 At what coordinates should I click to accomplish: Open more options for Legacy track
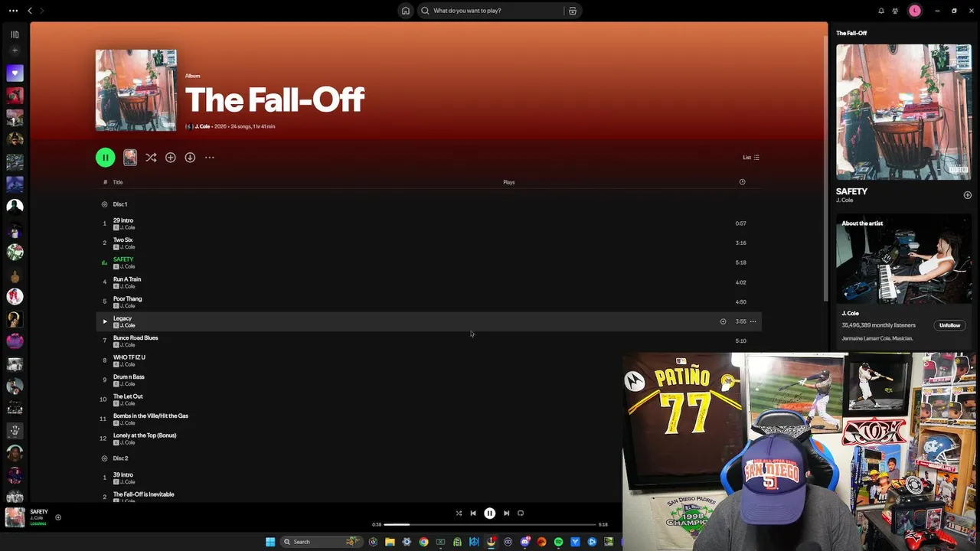[x=753, y=321]
